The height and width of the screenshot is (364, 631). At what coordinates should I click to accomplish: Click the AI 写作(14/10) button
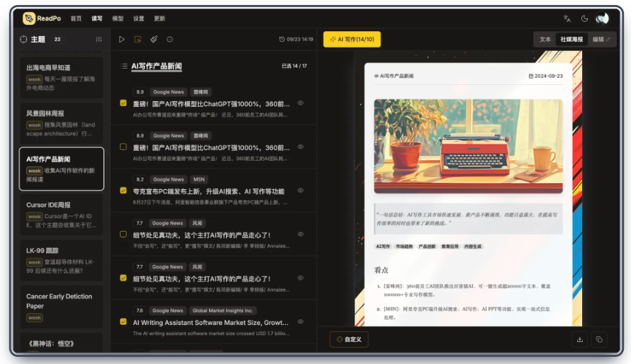coord(352,40)
